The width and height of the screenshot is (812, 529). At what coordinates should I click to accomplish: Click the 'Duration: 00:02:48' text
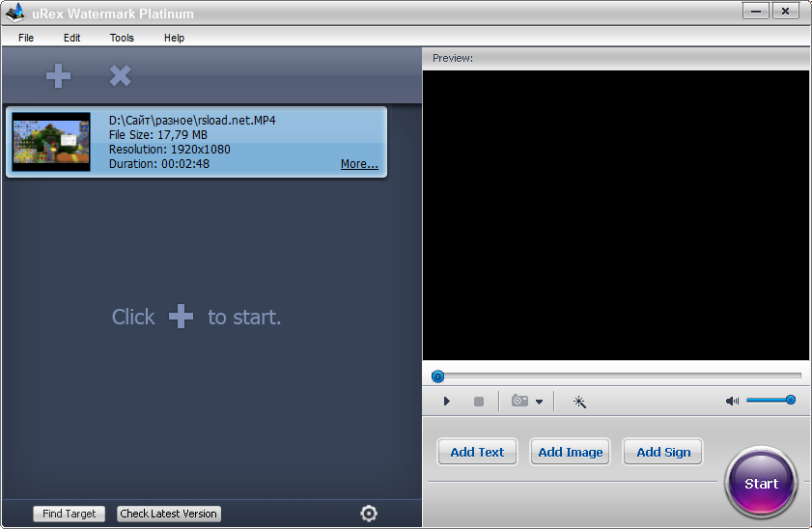click(159, 163)
